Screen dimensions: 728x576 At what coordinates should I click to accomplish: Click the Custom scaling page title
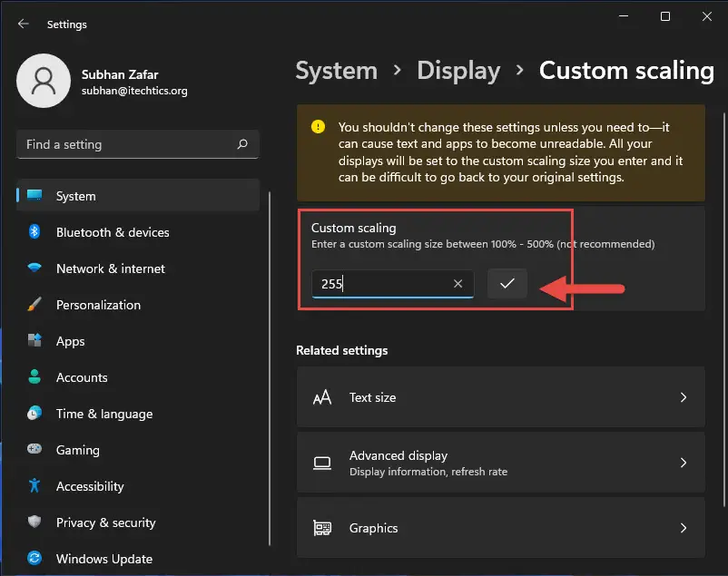click(626, 71)
